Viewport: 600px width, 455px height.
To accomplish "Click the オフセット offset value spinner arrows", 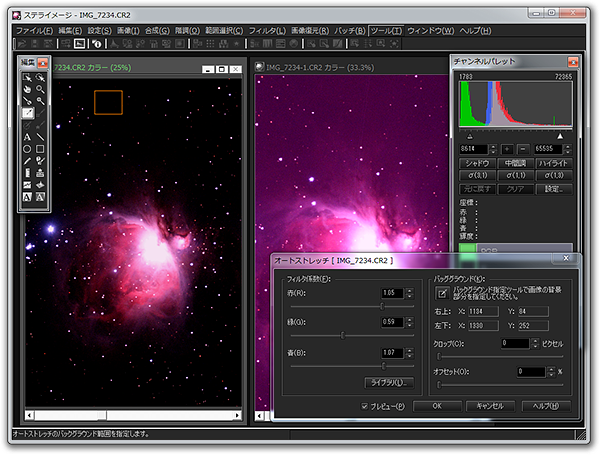I will point(551,372).
